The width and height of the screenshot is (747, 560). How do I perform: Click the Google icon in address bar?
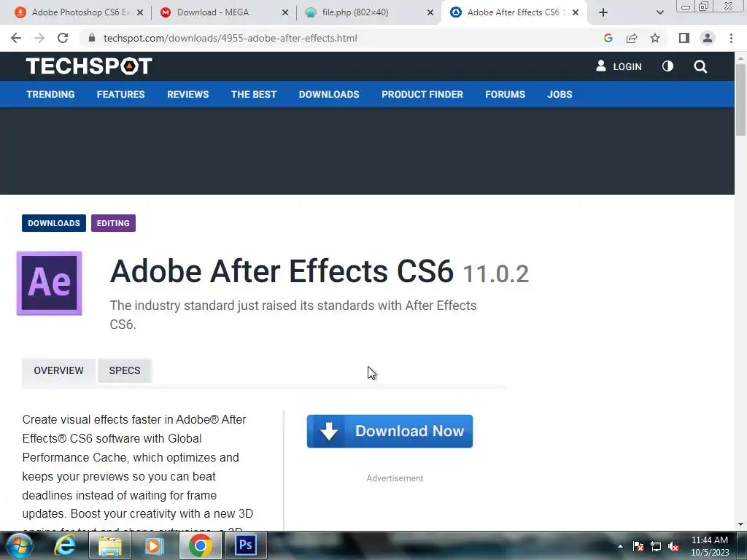[x=608, y=38]
